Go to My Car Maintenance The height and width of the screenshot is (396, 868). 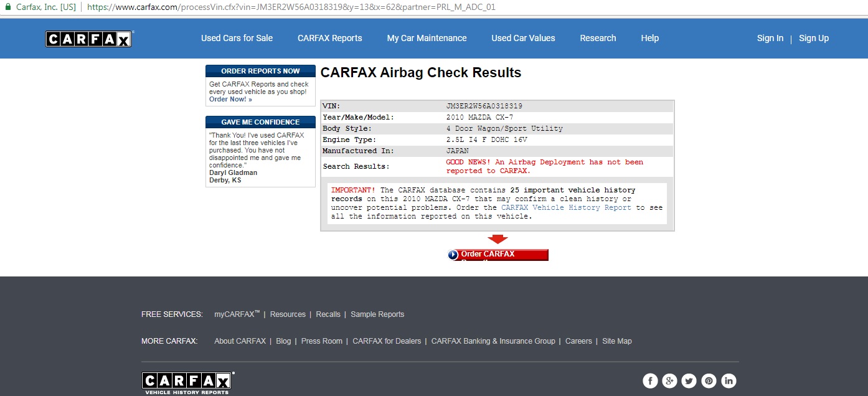(x=427, y=38)
